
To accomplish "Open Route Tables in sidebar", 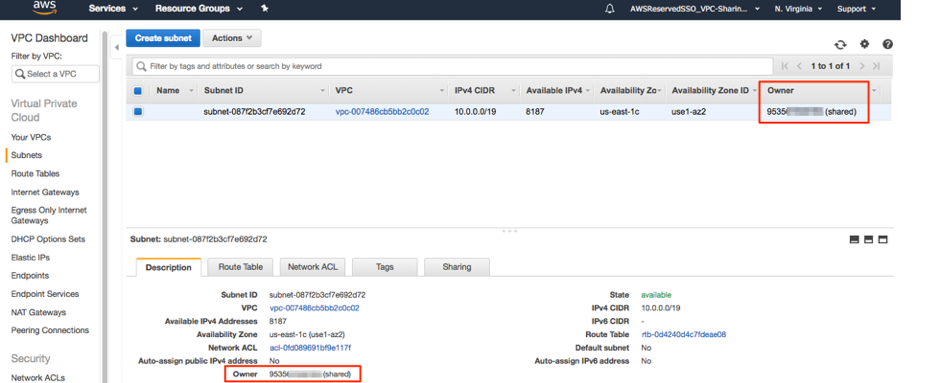I will (x=35, y=174).
